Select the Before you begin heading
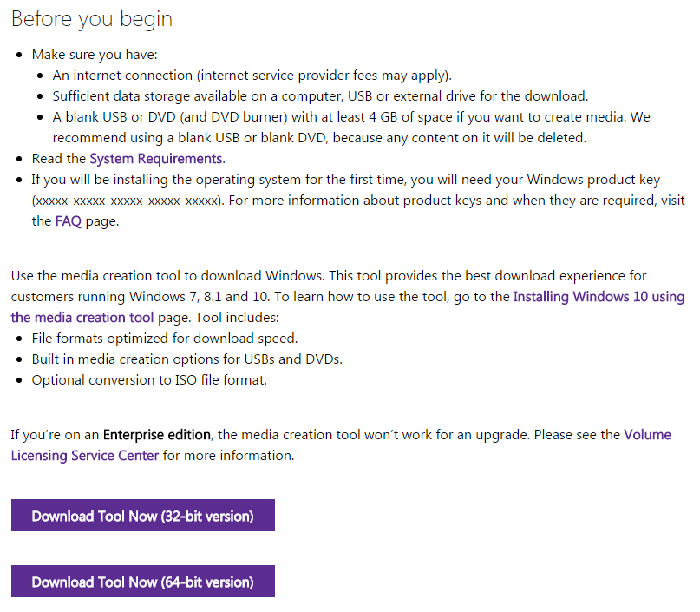The image size is (700, 612). [x=91, y=18]
